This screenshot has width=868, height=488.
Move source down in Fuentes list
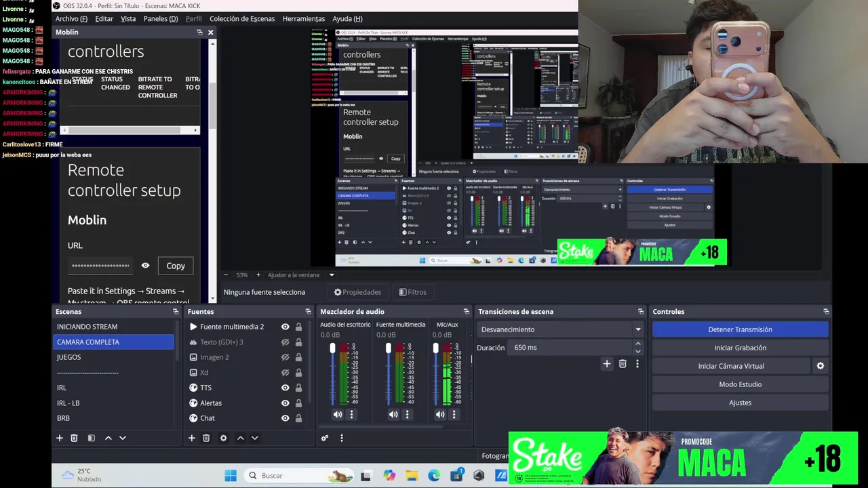pos(255,438)
